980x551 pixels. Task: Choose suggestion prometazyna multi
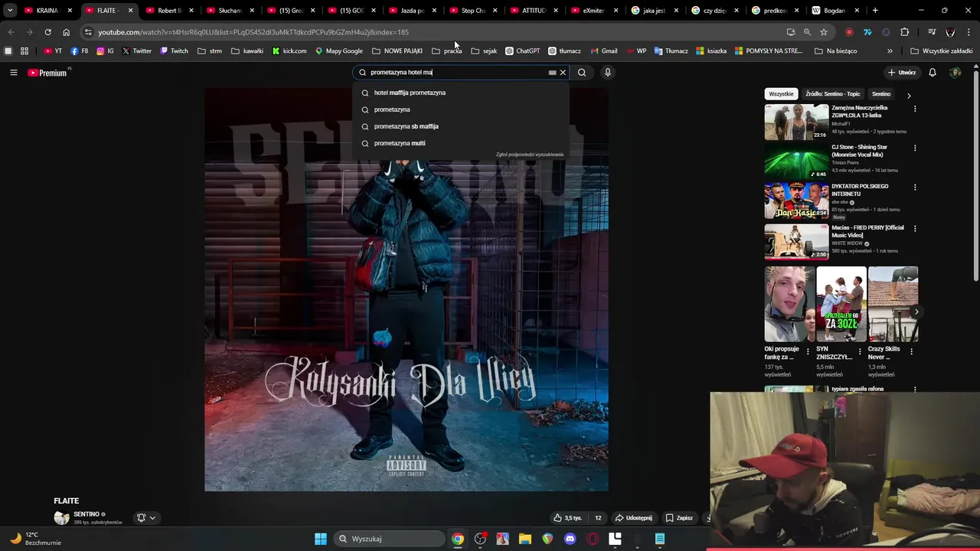(x=461, y=143)
